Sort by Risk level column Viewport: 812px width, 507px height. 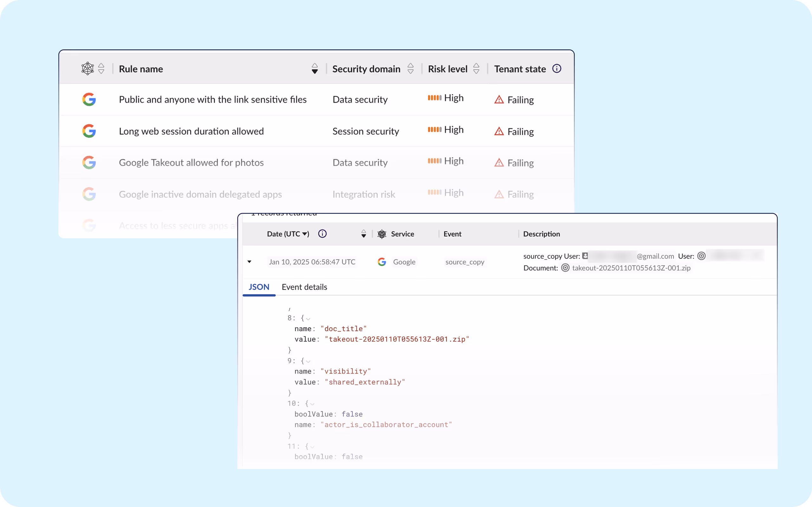point(476,69)
